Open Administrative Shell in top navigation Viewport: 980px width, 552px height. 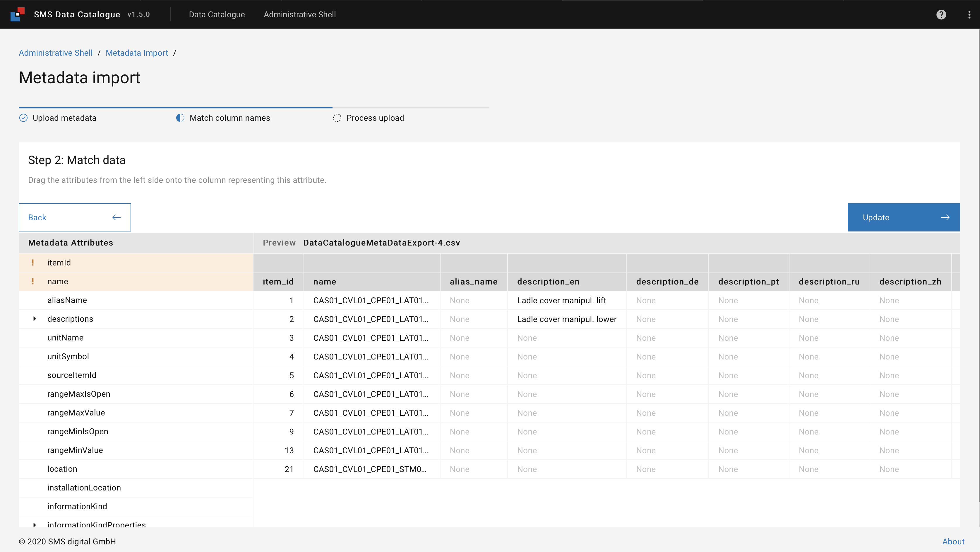pyautogui.click(x=299, y=14)
